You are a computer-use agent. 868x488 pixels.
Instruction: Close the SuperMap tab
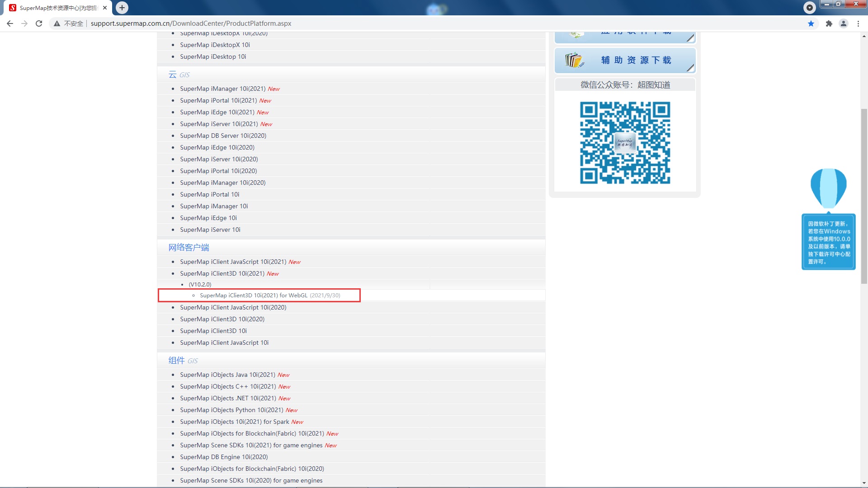point(105,8)
